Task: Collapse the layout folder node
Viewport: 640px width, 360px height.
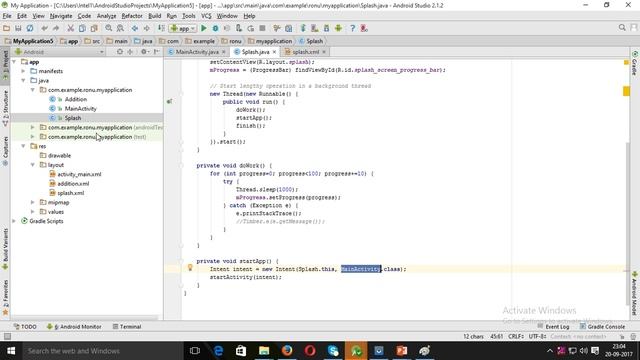Action: pyautogui.click(x=33, y=165)
